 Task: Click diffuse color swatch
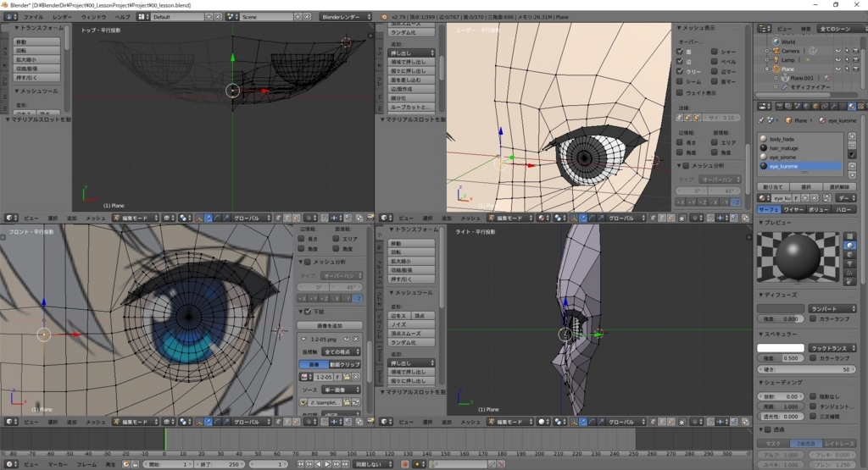click(x=781, y=308)
